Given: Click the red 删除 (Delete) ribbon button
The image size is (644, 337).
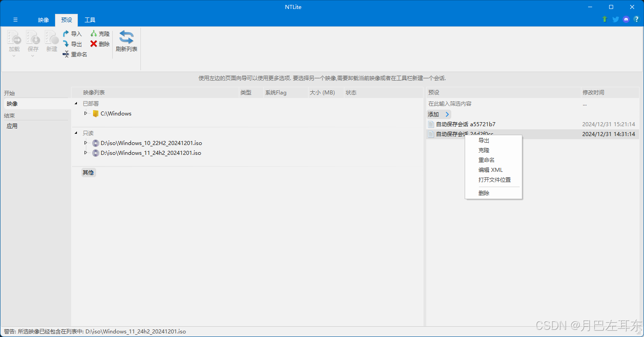Looking at the screenshot, I should pos(100,44).
